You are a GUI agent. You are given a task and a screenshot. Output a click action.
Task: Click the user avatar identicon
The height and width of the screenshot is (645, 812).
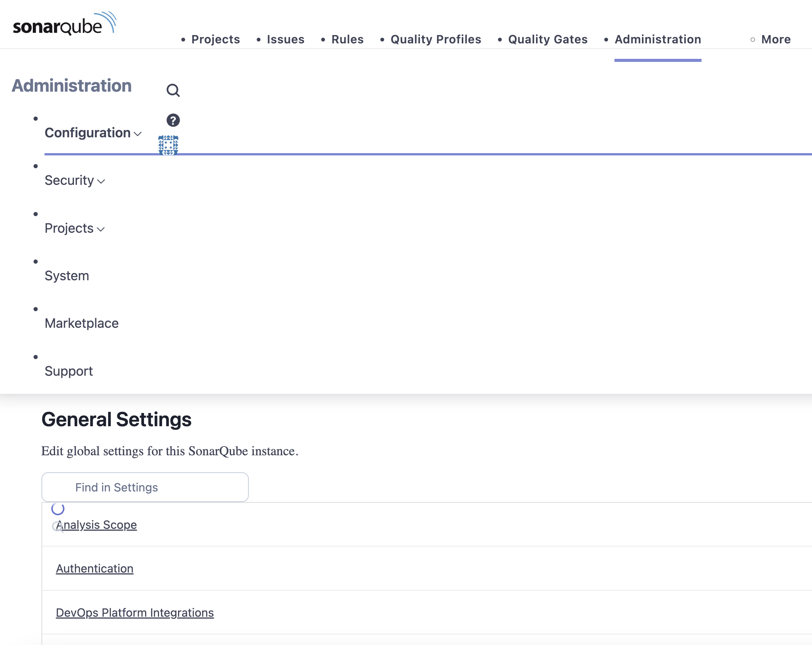(168, 145)
